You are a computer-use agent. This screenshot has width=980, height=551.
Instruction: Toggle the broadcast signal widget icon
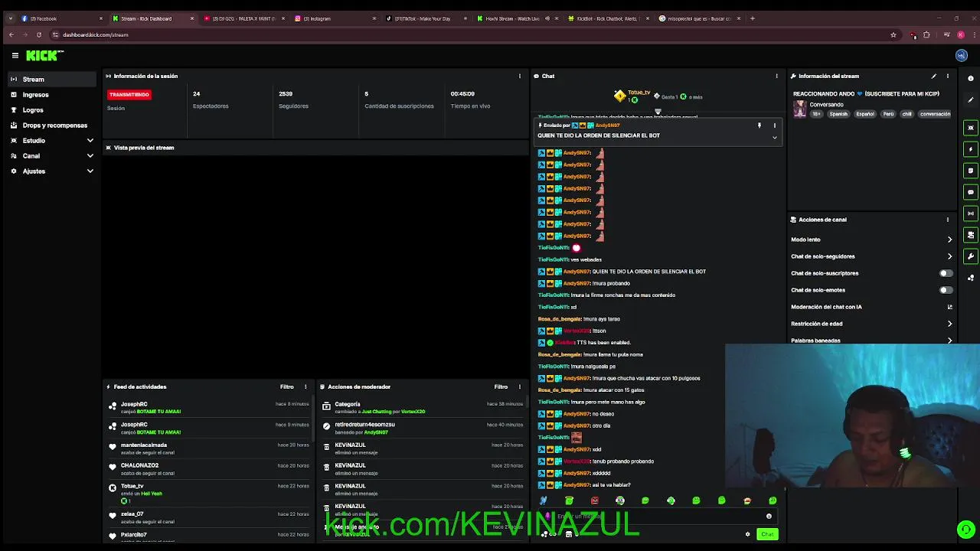click(971, 214)
